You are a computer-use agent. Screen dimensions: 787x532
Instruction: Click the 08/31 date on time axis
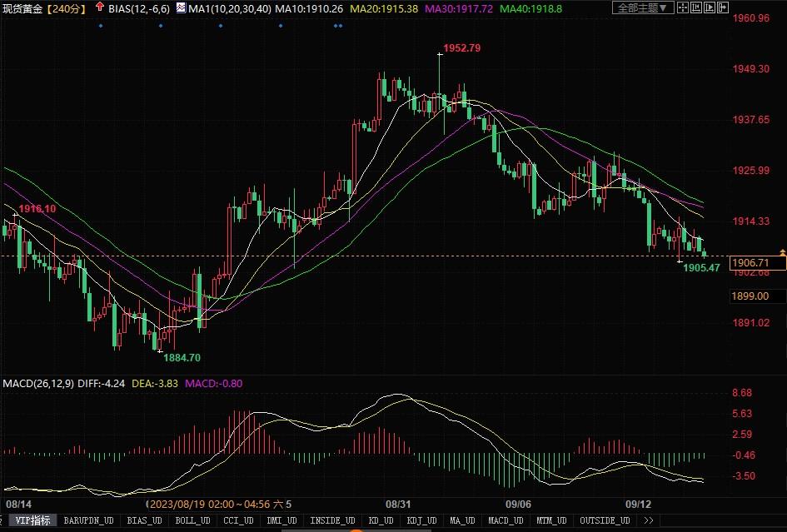(x=397, y=504)
